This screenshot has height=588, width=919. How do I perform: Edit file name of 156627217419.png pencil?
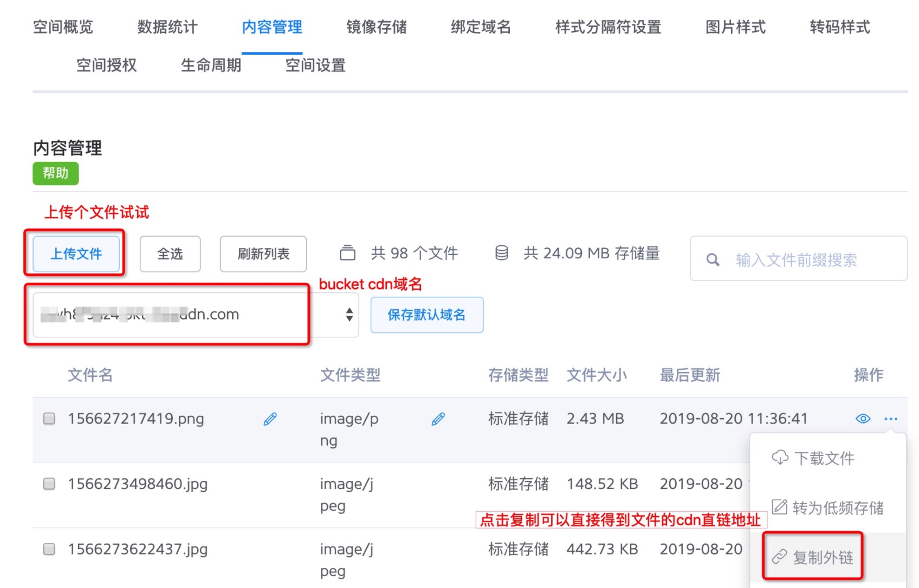point(270,419)
